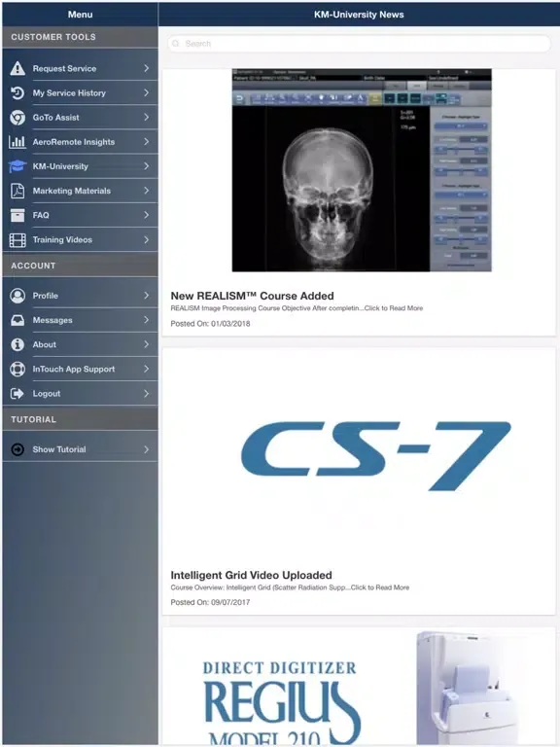This screenshot has height=747, width=560.
Task: Select GoTo Assist from the menu
Action: pos(80,118)
